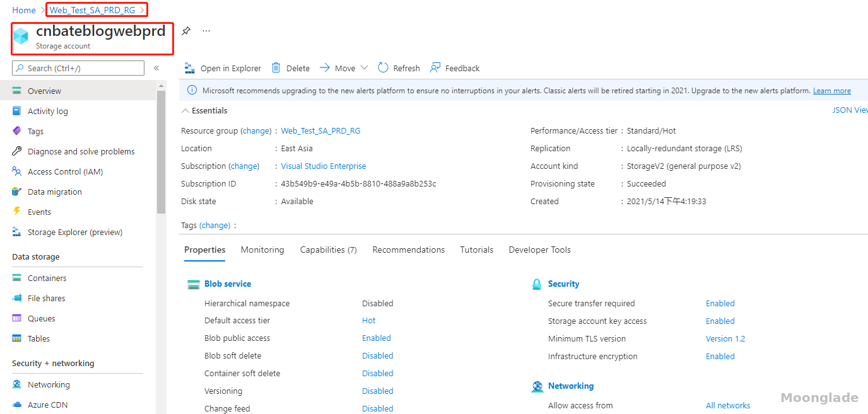The image size is (868, 414).
Task: Click Enabled next to Infrastructure encryption
Action: 720,357
